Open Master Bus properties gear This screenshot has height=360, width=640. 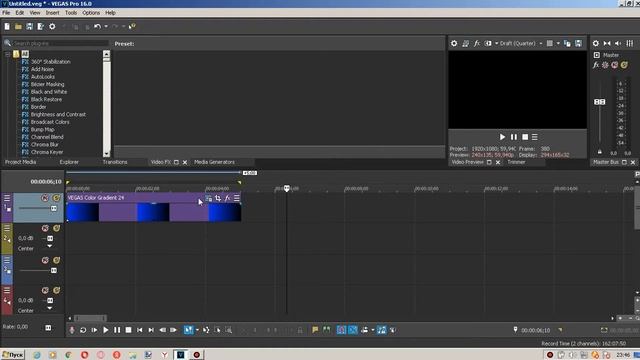[596, 43]
